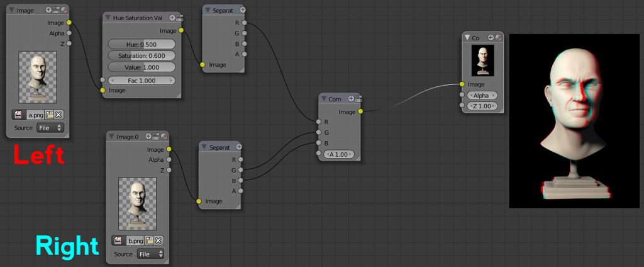Click A output socket of the upper Separat node
Screen dimensions: 644x267
(245, 54)
